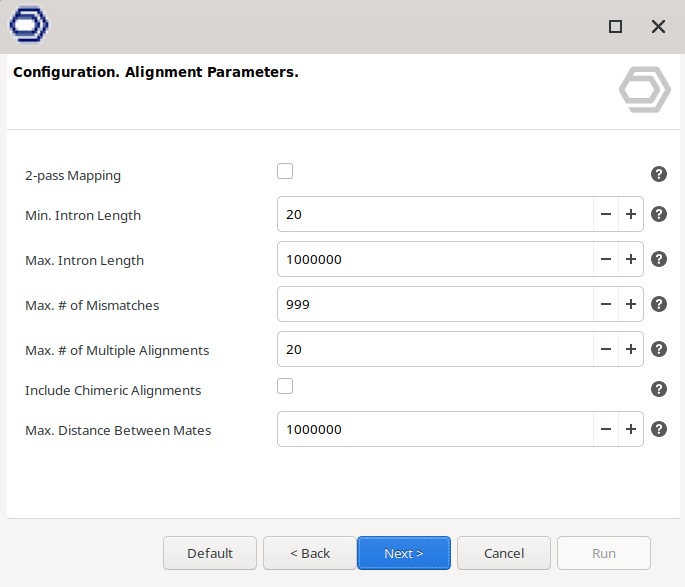Screen dimensions: 685x587
Task: Toggle Include Chimeric Alignments checkbox
Action: (x=285, y=386)
